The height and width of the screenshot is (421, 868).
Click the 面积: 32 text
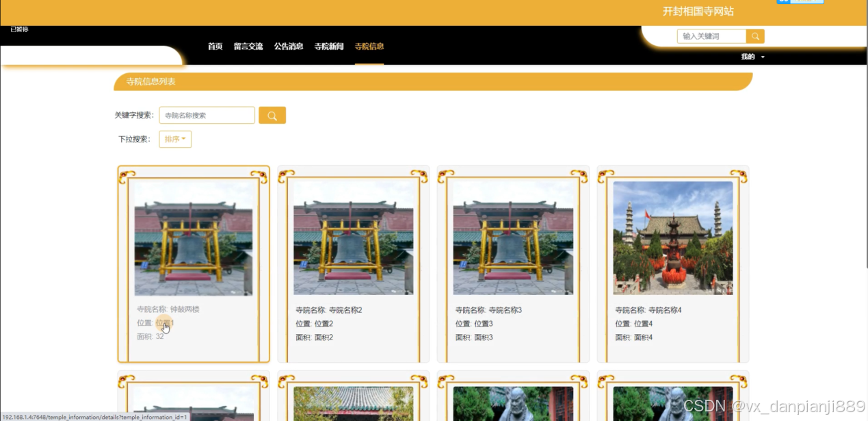[150, 336]
